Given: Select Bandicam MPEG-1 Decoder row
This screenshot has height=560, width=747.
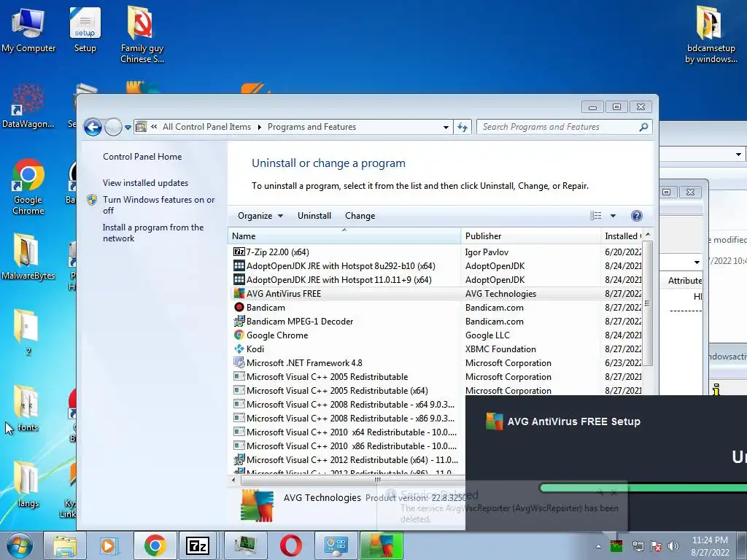Looking at the screenshot, I should tap(435, 322).
